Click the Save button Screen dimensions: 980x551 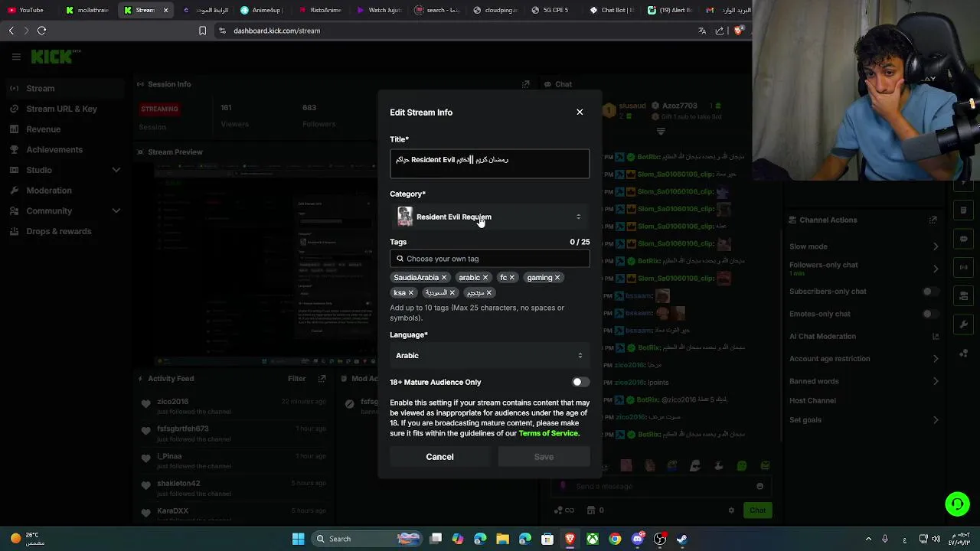[x=544, y=457]
